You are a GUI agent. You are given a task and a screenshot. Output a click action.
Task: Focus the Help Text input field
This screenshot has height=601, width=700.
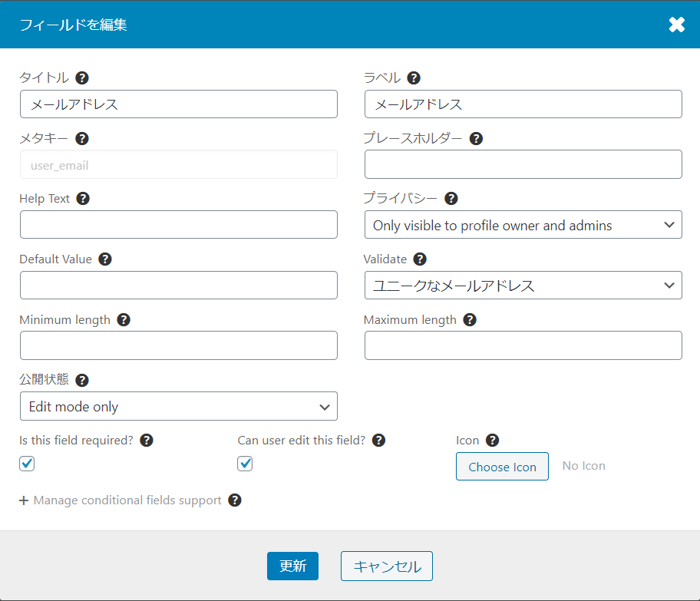pyautogui.click(x=179, y=225)
